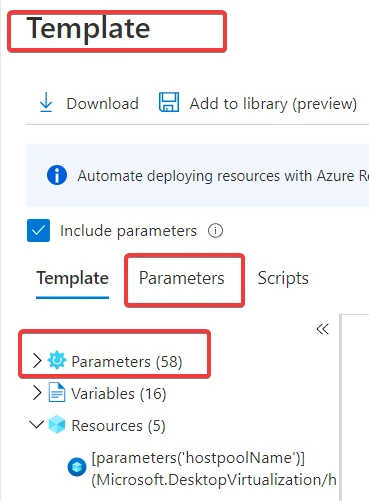Click the Download arrow icon
The width and height of the screenshot is (369, 501).
46,103
